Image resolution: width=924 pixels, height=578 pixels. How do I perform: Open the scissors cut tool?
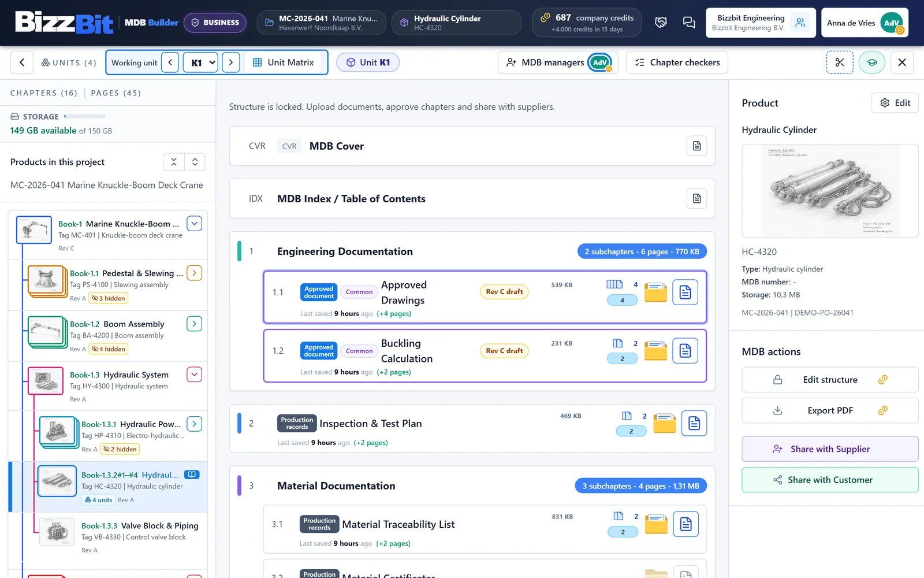tap(840, 62)
